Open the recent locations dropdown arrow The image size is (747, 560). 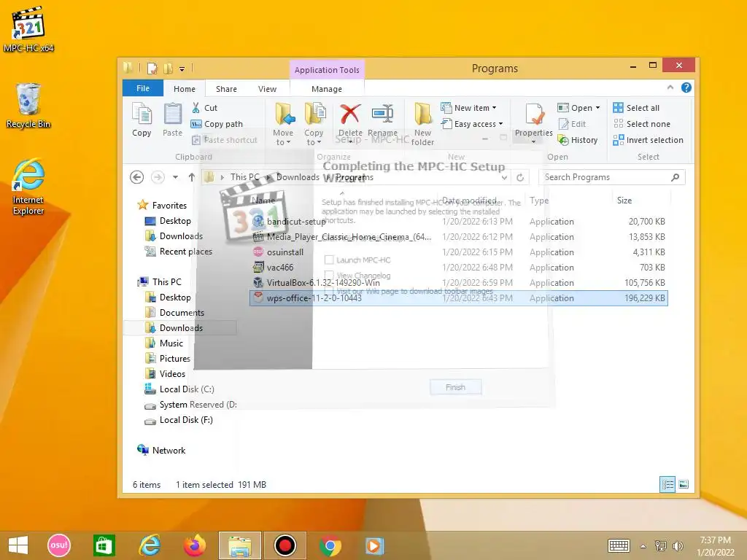[175, 177]
